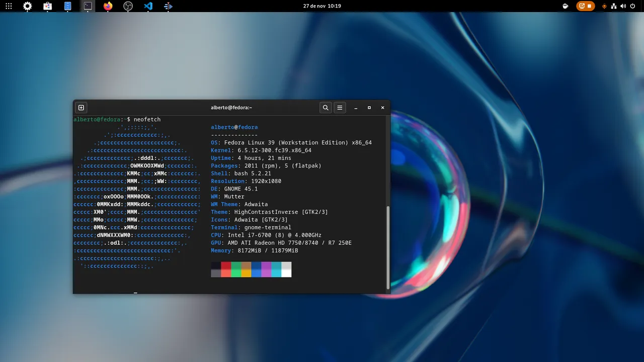
Task: Launch Visual Studio Code from the dock
Action: tap(148, 6)
